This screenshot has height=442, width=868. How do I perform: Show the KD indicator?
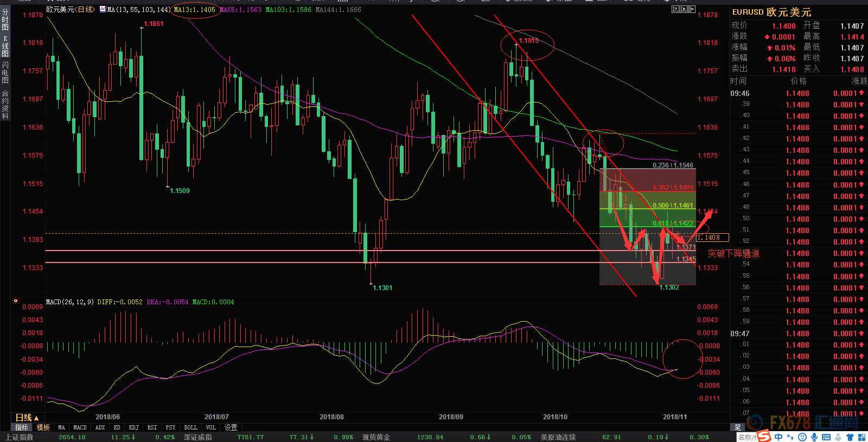click(x=117, y=427)
